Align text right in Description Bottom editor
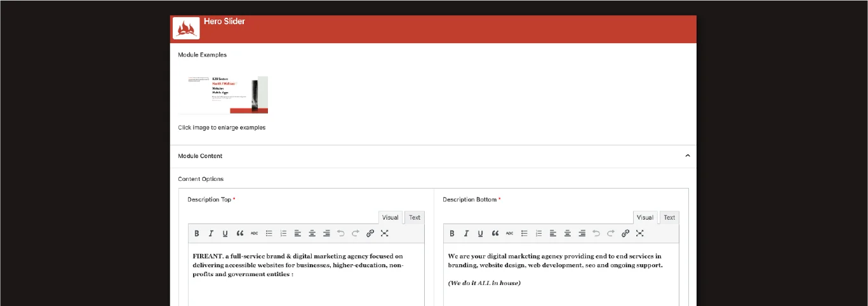Viewport: 868px width, 306px height. coord(582,234)
